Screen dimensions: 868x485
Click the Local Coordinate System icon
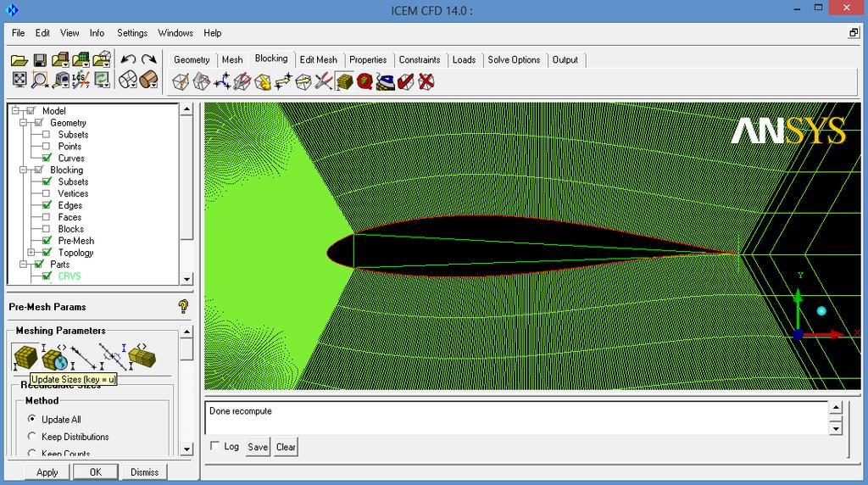click(81, 81)
